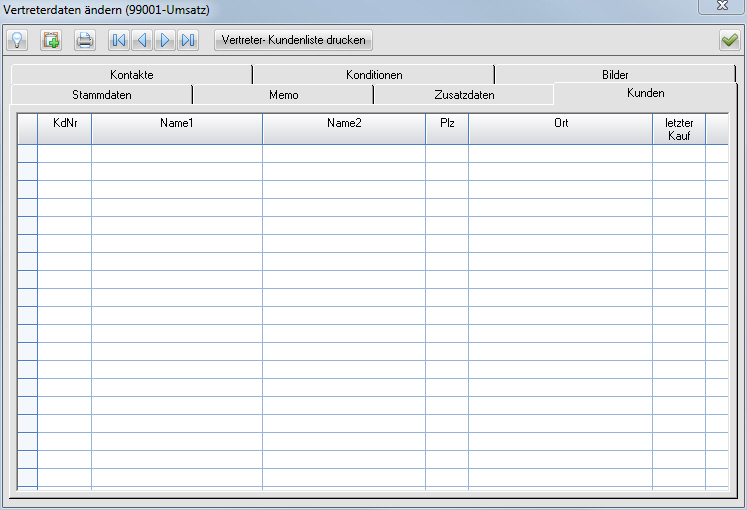Go to previous record arrow
Screen dimensions: 747x510
click(142, 40)
